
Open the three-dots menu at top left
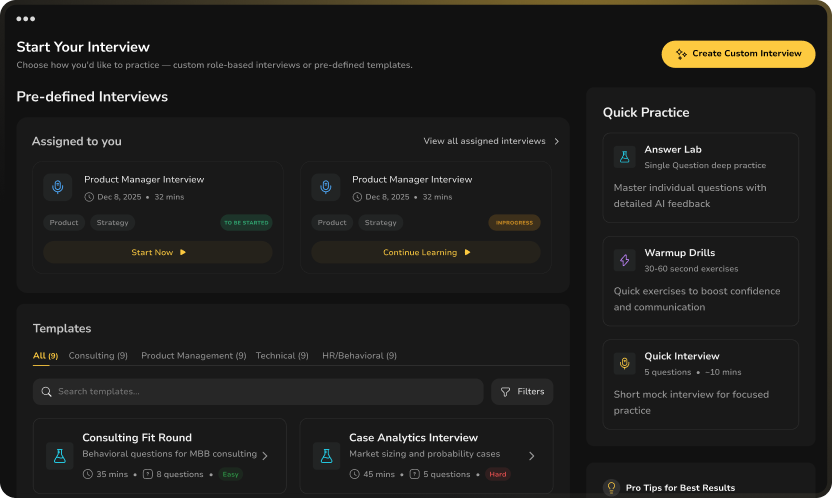coord(26,18)
